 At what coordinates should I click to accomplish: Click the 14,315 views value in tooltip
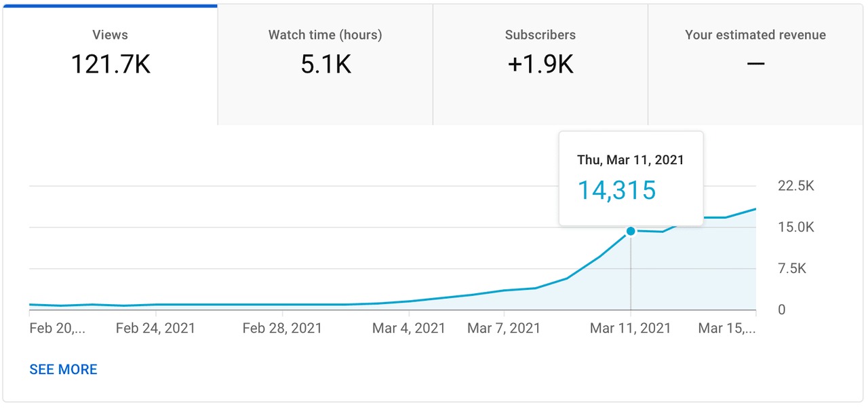(616, 191)
